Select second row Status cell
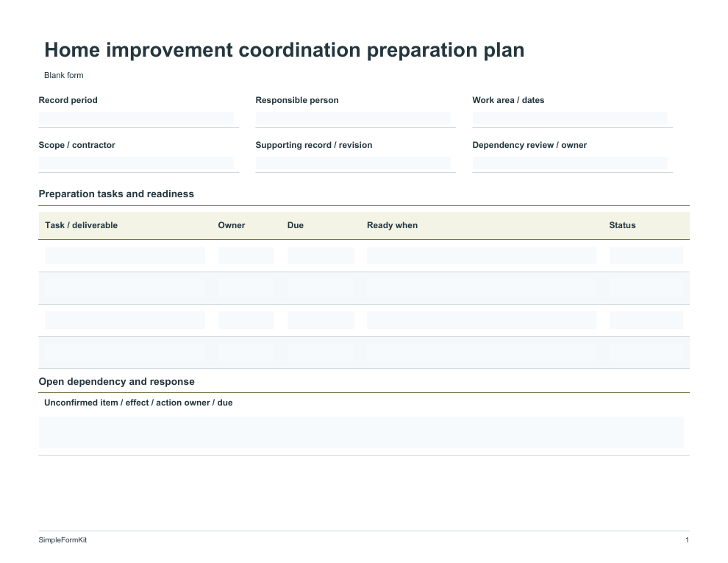 646,288
